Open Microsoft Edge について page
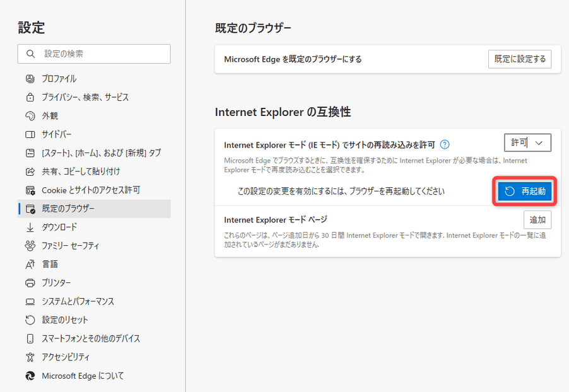The width and height of the screenshot is (569, 392). [94, 376]
